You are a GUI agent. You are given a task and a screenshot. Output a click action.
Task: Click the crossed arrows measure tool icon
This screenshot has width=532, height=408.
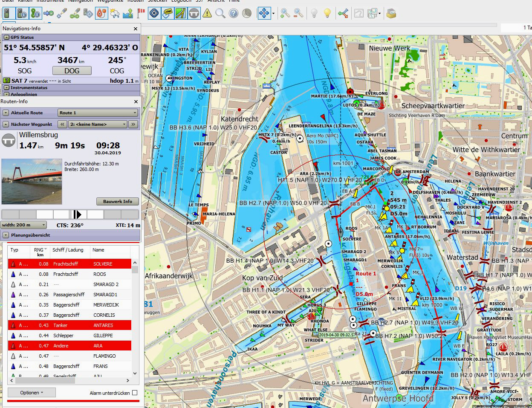[343, 14]
